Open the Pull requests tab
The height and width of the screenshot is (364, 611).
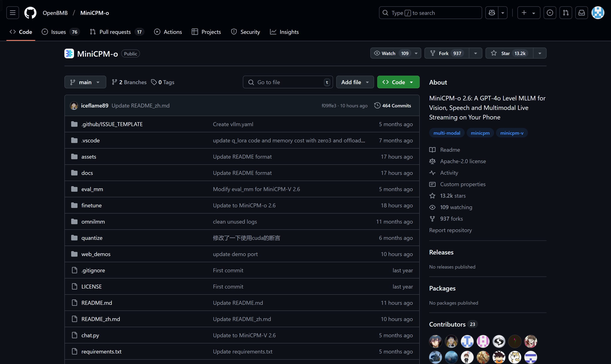point(117,32)
